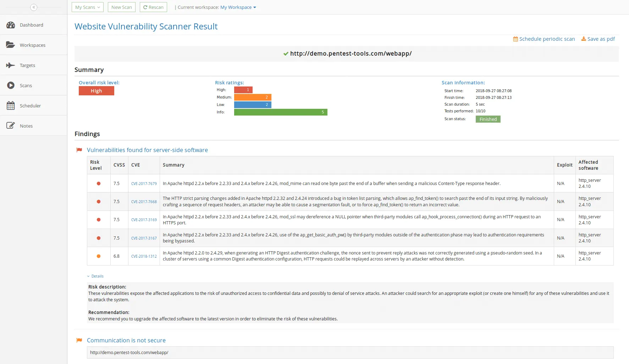Image resolution: width=629 pixels, height=364 pixels.
Task: Click the Save as pdf download icon
Action: point(584,39)
